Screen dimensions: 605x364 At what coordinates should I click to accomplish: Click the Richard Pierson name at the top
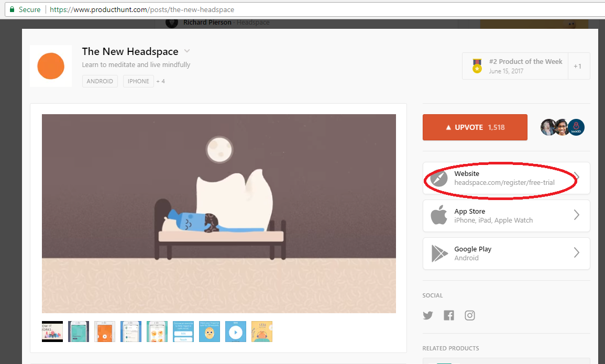(207, 23)
